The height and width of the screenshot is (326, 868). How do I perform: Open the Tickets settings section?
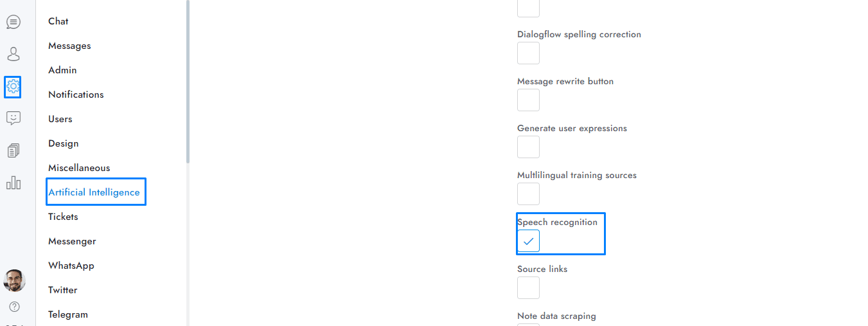63,217
